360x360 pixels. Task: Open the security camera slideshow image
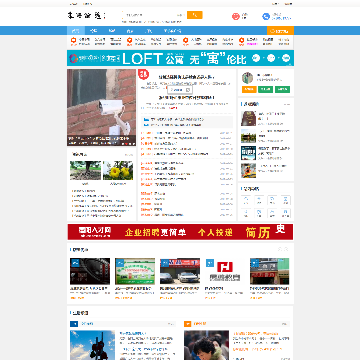[102, 107]
